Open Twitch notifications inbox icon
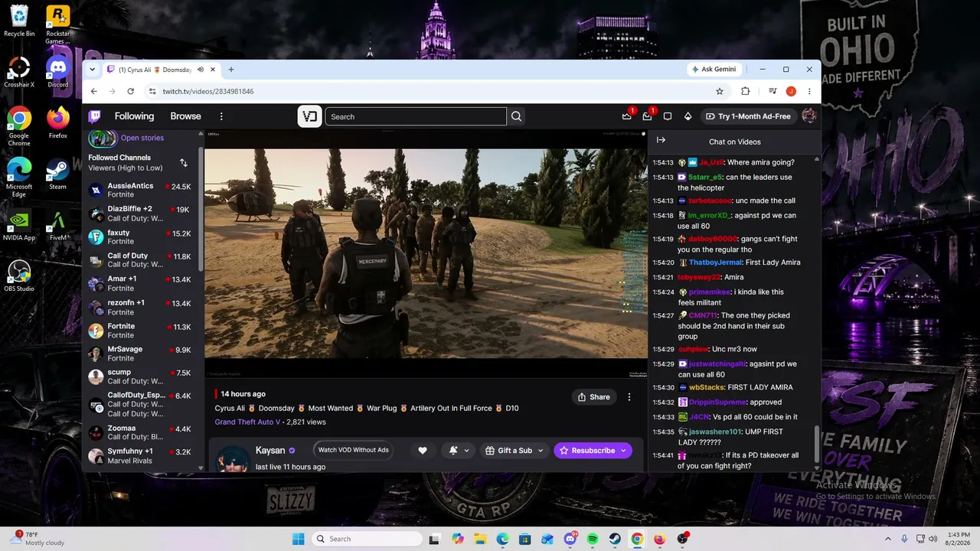The height and width of the screenshot is (551, 980). tap(648, 116)
